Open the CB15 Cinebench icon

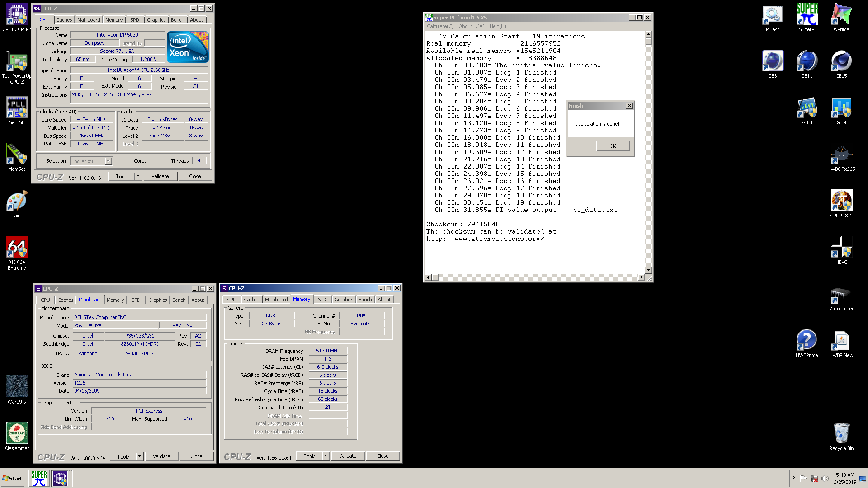pyautogui.click(x=841, y=65)
